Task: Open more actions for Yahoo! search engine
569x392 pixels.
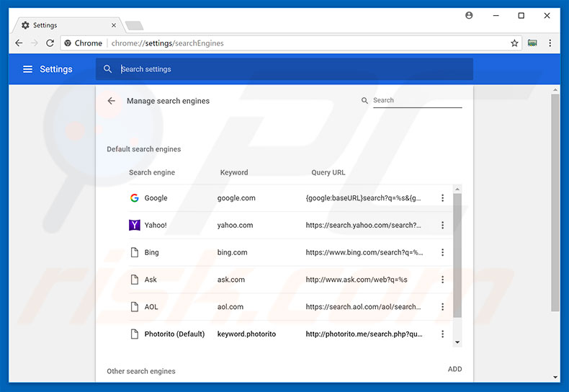Action: tap(442, 226)
